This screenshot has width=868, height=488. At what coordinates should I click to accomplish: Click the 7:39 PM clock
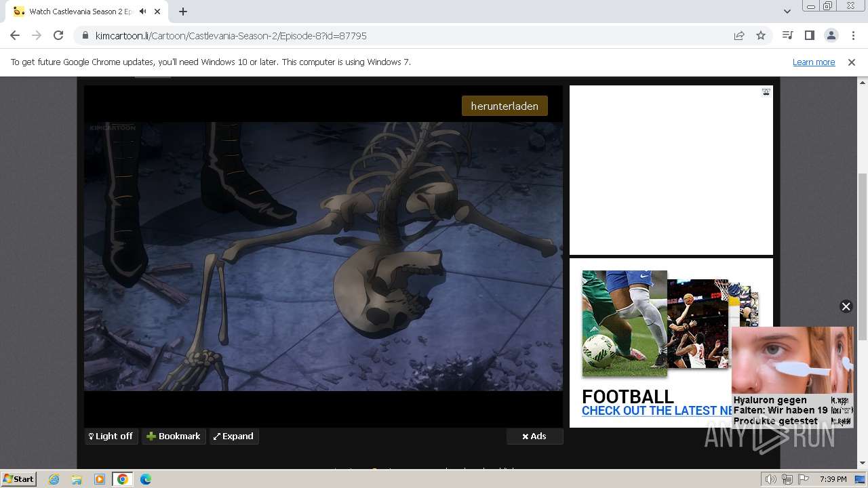[833, 479]
